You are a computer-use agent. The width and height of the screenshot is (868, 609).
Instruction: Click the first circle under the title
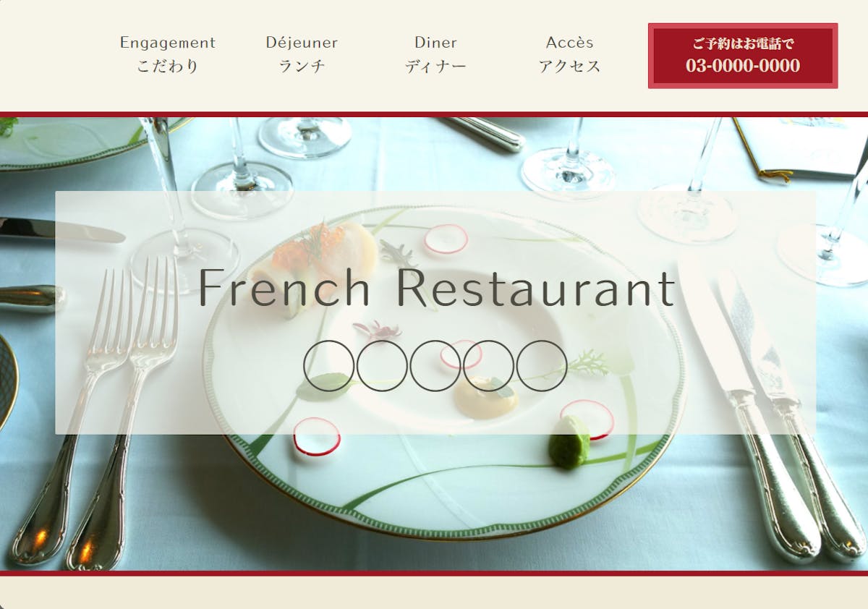point(329,366)
